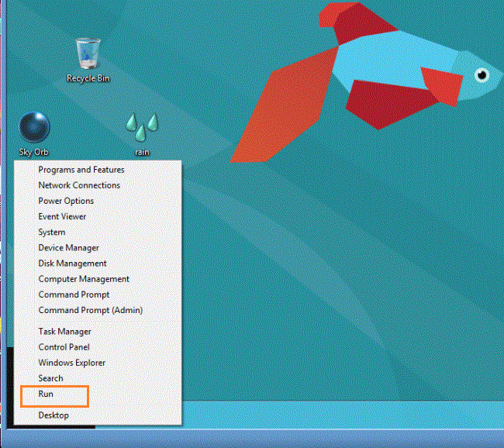Open Control Panel menu entry
Screen dimensions: 504x448
(98, 347)
